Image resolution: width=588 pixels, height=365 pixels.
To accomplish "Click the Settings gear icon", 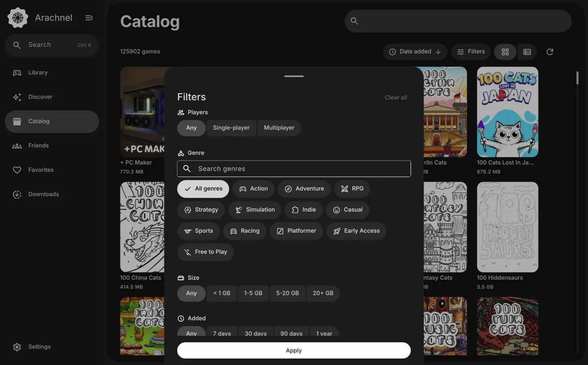I will tap(17, 347).
